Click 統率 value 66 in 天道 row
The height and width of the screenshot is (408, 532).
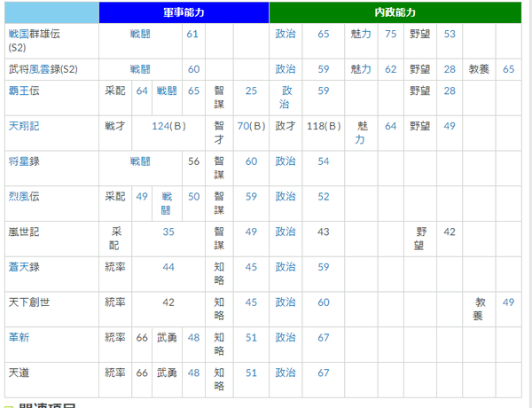point(142,373)
